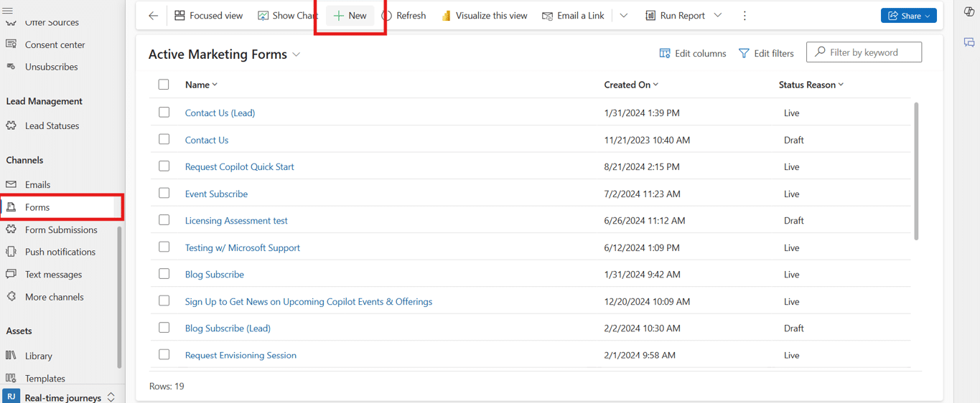Go to Form Submissions in sidebar

coord(60,229)
